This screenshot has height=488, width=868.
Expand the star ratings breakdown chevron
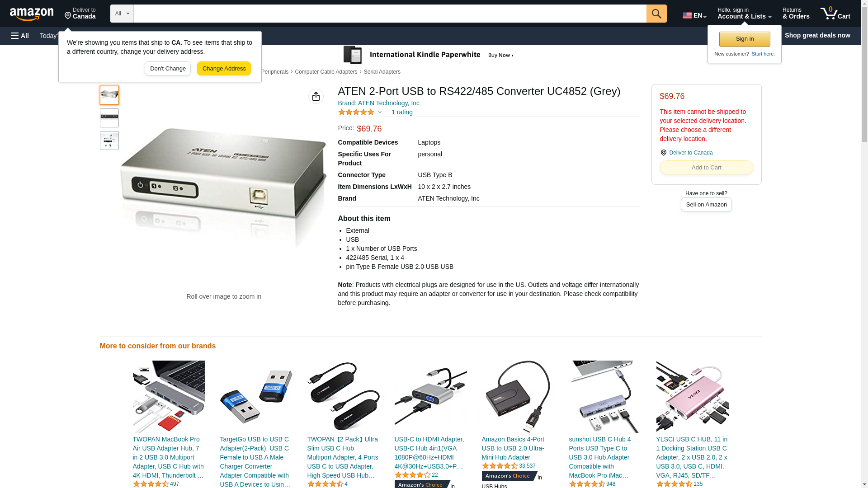[380, 112]
